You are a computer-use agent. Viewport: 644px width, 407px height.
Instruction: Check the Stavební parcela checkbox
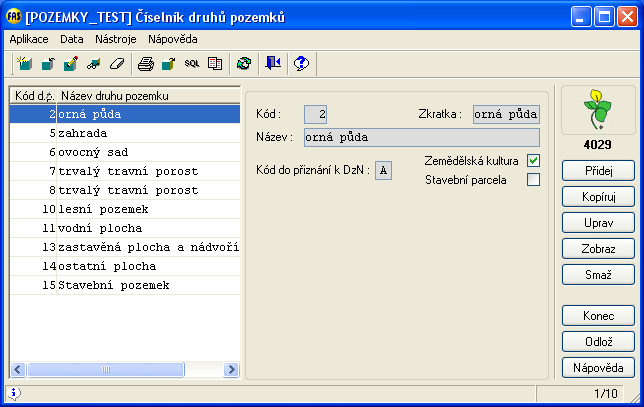[x=533, y=180]
